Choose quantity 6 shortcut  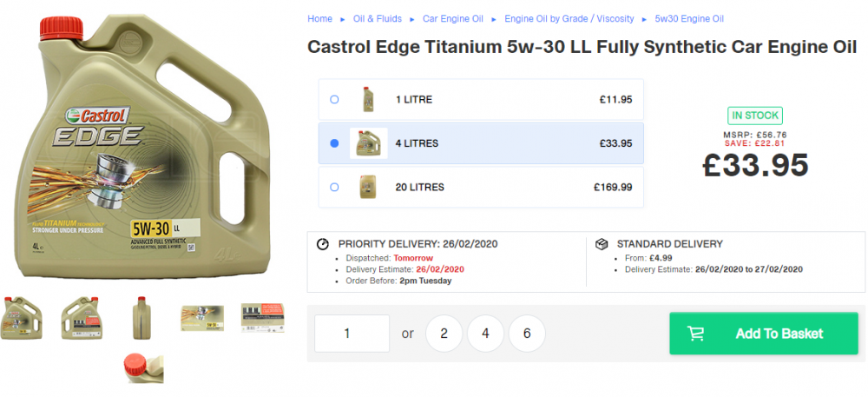click(x=527, y=334)
